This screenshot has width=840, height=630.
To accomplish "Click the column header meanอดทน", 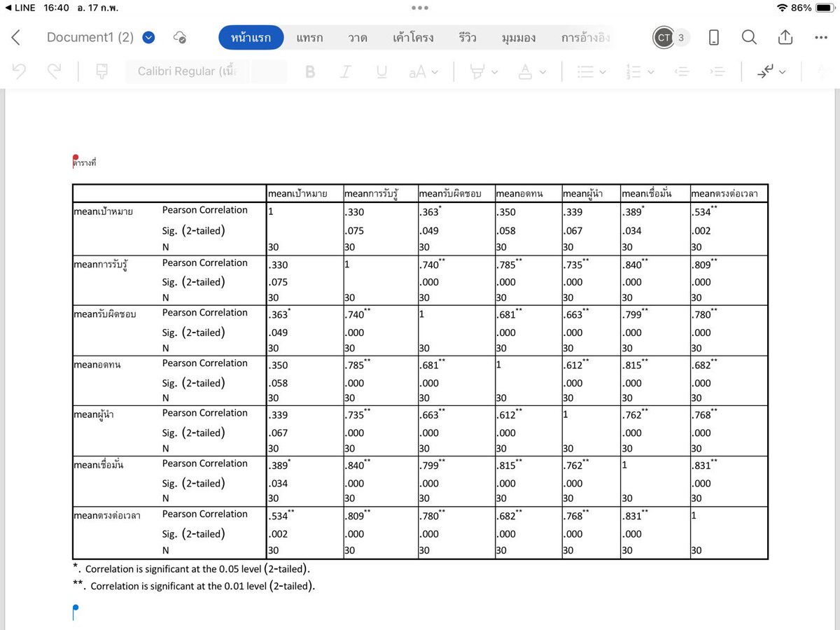I will 520,194.
